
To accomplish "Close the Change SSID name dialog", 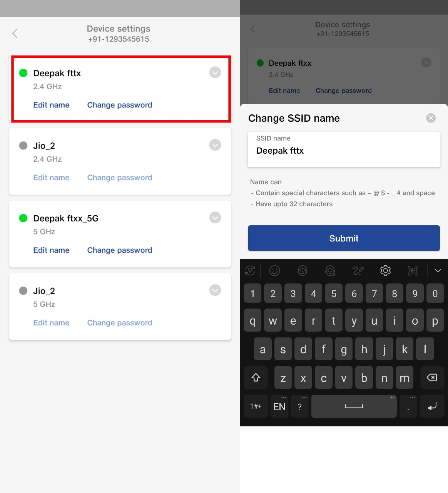I will [431, 118].
